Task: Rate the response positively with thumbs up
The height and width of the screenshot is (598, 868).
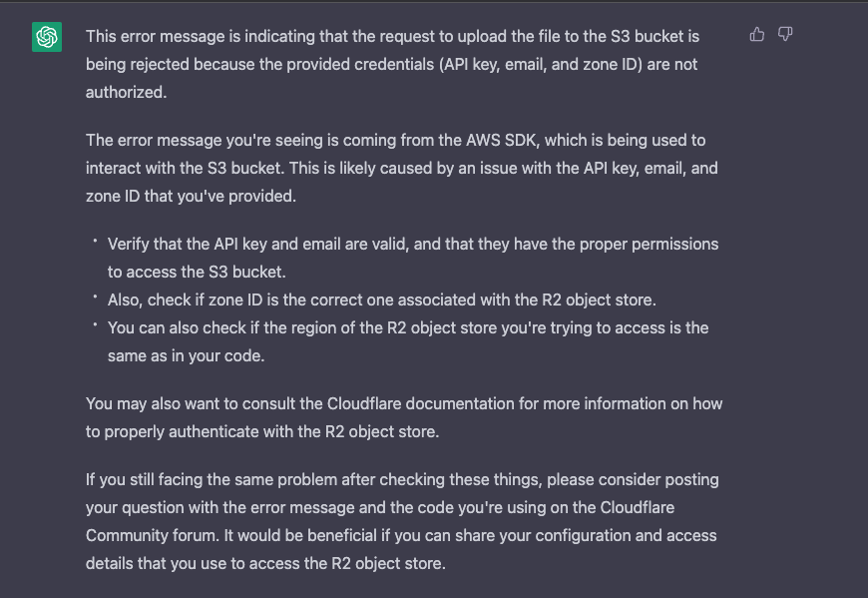Action: click(x=756, y=34)
